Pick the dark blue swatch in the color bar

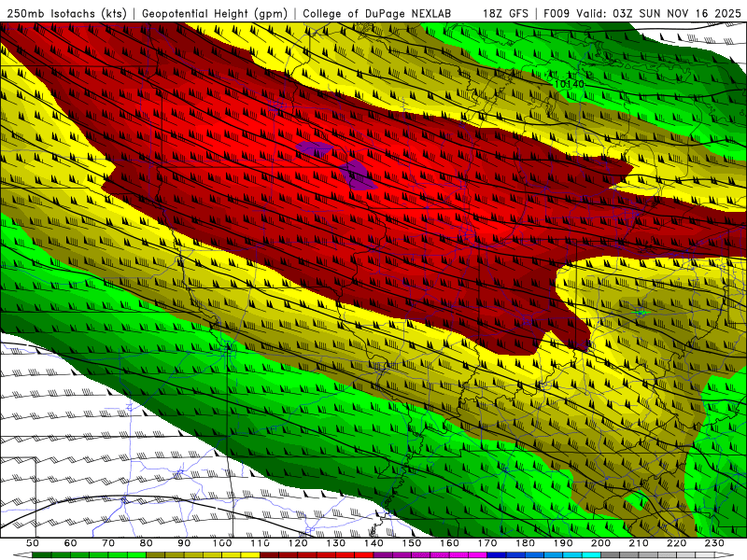click(x=497, y=555)
